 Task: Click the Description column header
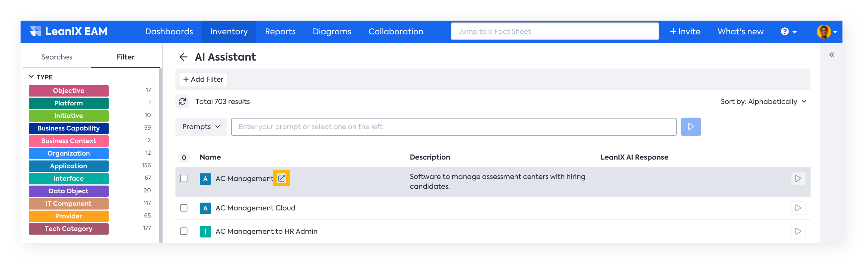pos(430,157)
